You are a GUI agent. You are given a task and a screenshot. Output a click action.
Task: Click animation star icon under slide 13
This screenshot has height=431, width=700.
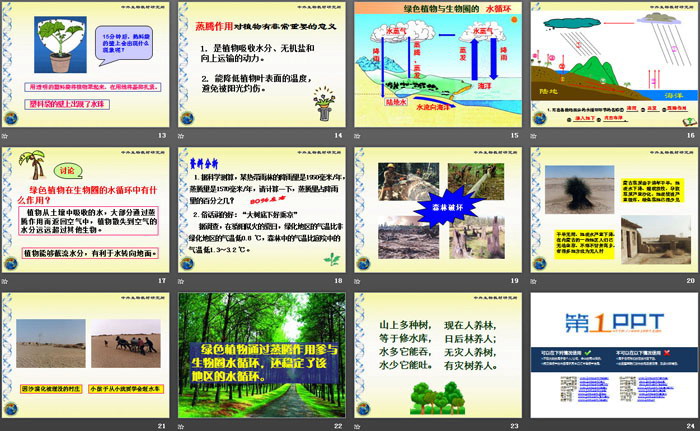[5, 136]
